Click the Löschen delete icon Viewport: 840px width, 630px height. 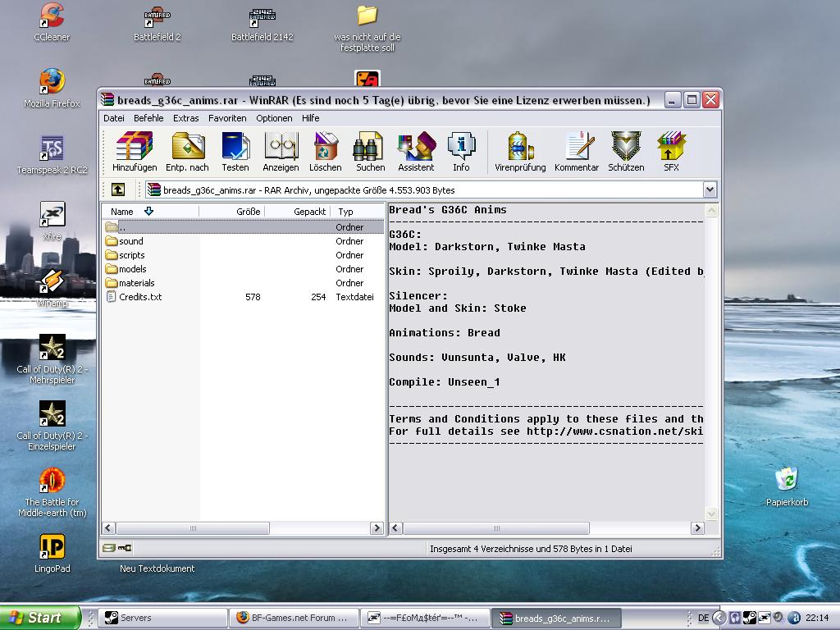325,152
